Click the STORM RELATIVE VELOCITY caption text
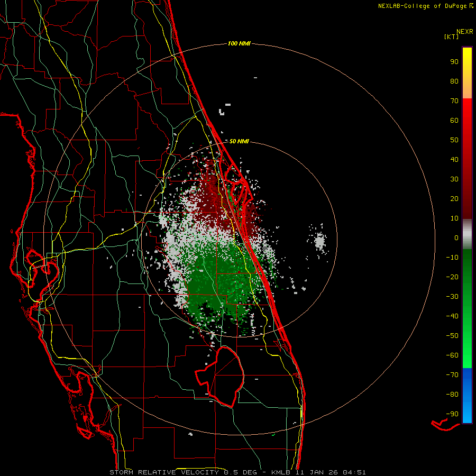The width and height of the screenshot is (476, 476). click(x=164, y=472)
